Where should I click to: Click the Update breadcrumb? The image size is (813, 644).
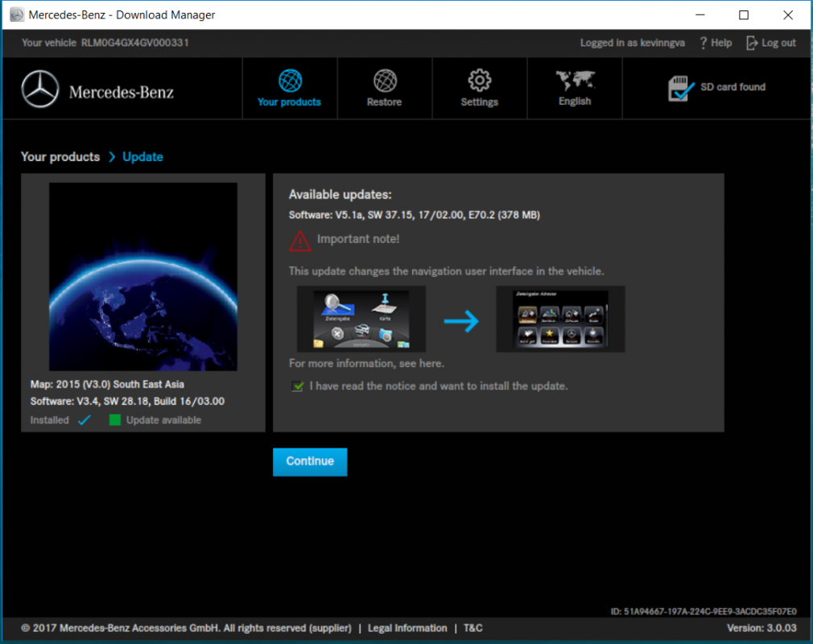142,157
